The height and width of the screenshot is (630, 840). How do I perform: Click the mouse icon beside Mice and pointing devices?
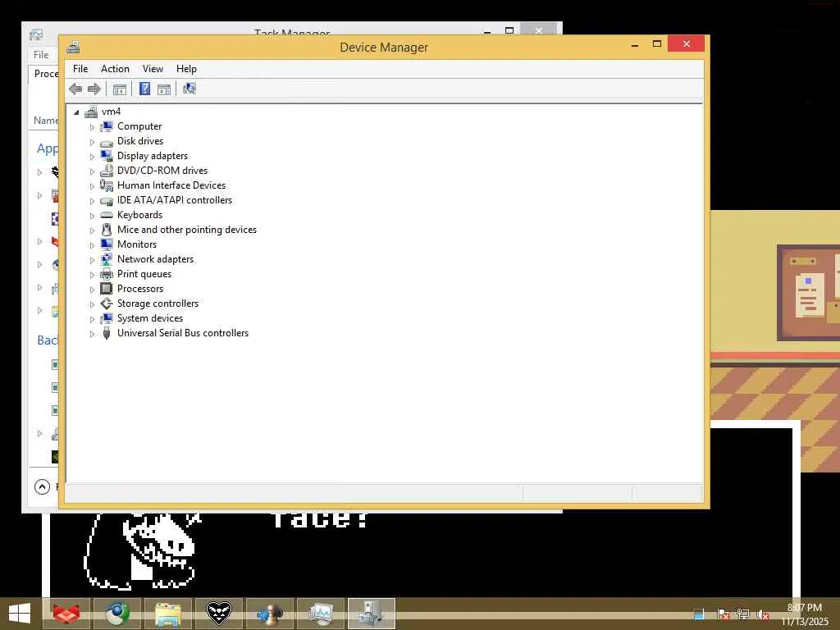click(x=107, y=230)
